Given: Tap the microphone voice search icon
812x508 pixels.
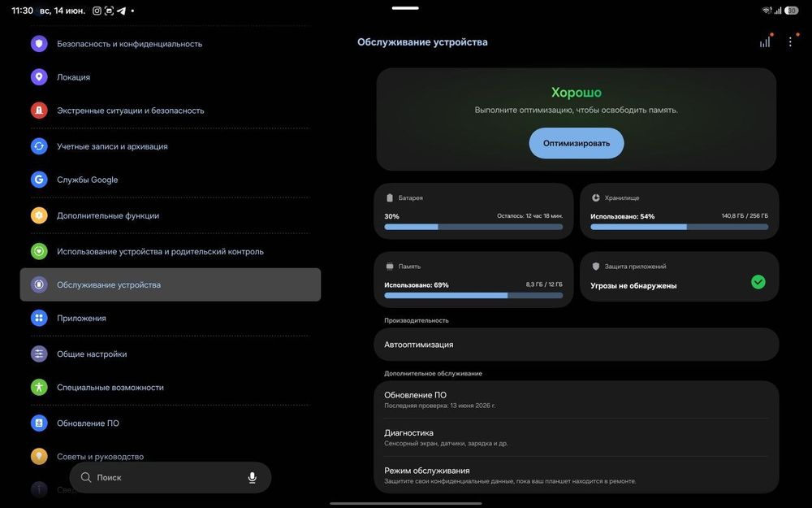Looking at the screenshot, I should click(x=253, y=477).
